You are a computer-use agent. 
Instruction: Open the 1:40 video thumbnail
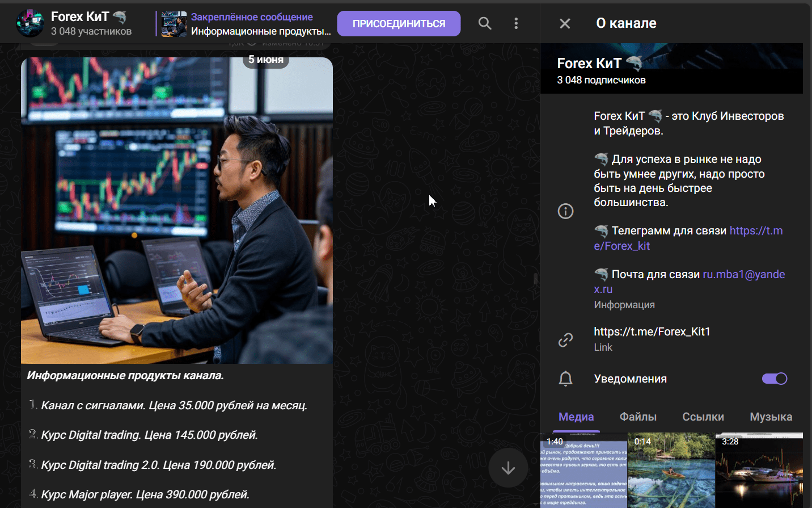coord(584,471)
